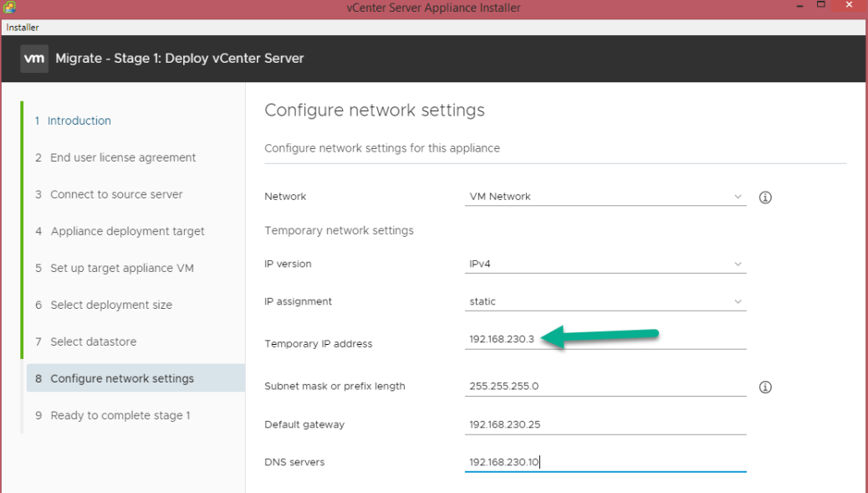The height and width of the screenshot is (493, 868).
Task: Click the info icon beside Subnet mask field
Action: (764, 387)
